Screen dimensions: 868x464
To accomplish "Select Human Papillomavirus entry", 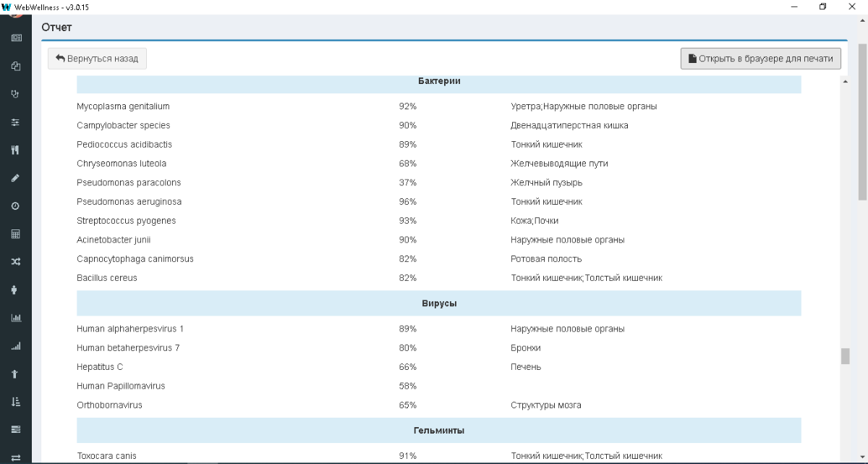I will click(121, 386).
